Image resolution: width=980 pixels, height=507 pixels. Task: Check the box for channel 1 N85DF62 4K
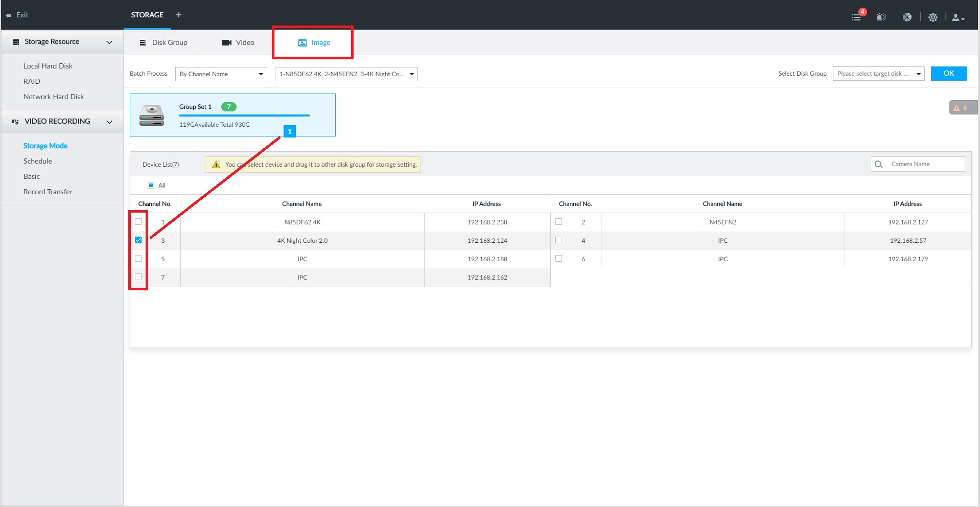point(138,222)
